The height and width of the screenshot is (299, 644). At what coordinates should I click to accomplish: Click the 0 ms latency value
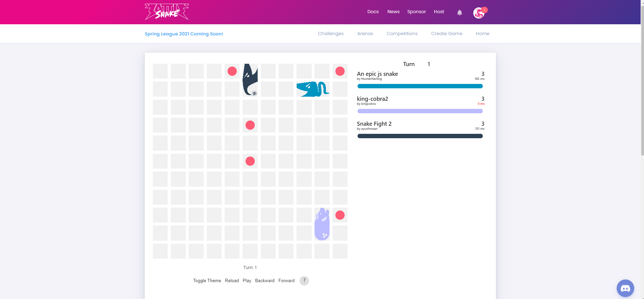[481, 104]
